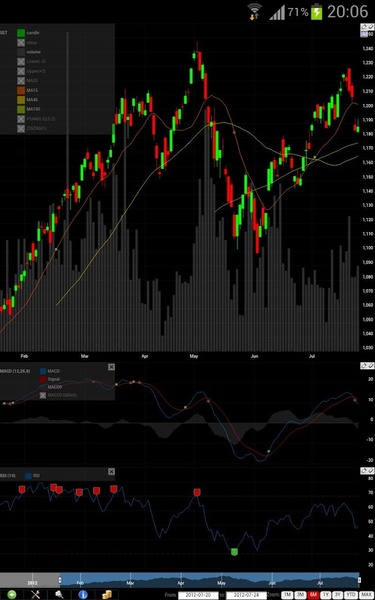Select the highlighted 6M zoom range
Image resolution: width=375 pixels, height=600 pixels.
[313, 595]
